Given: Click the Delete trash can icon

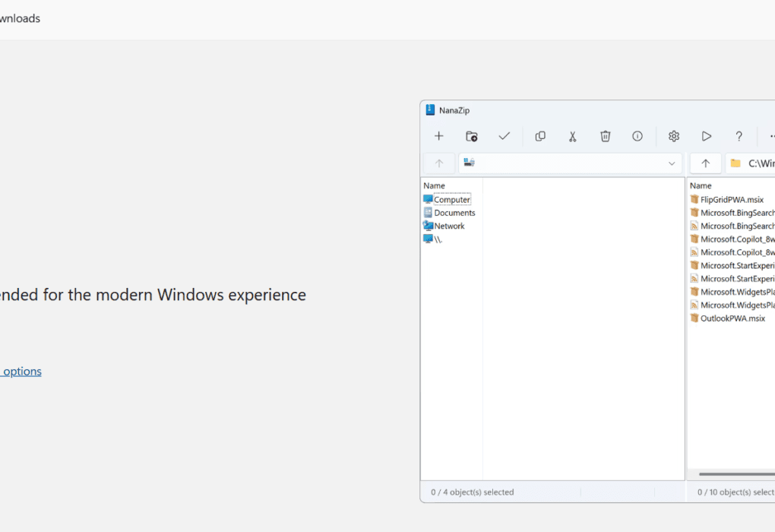Looking at the screenshot, I should pos(606,136).
